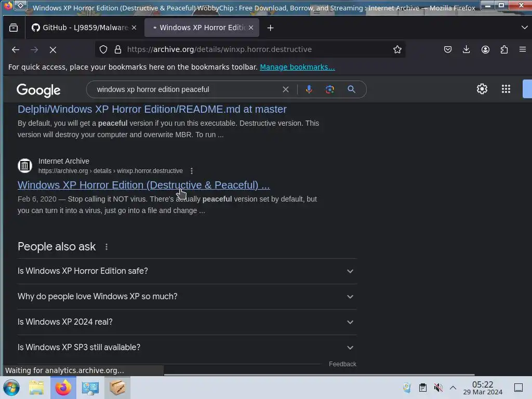
Task: Start voice search with the microphone
Action: (309, 89)
